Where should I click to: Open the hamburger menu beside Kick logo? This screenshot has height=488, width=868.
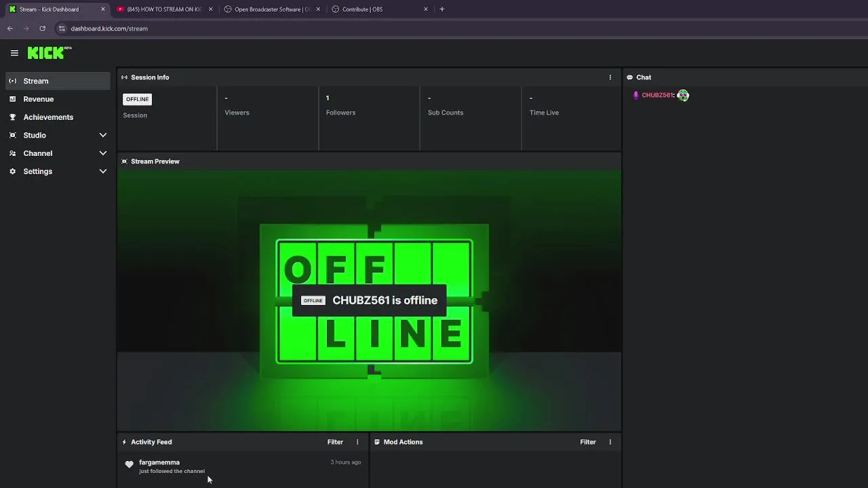14,53
